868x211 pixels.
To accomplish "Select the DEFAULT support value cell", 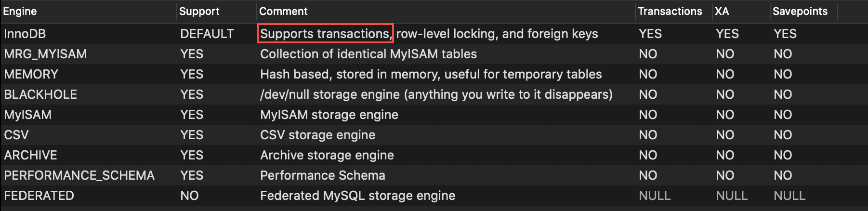I will [x=207, y=34].
